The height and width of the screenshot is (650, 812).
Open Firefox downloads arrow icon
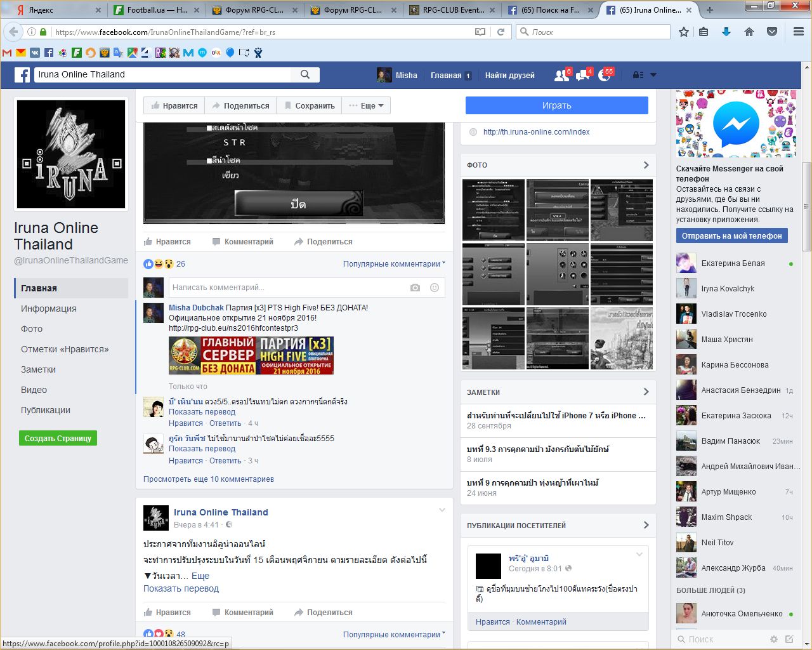click(x=726, y=32)
